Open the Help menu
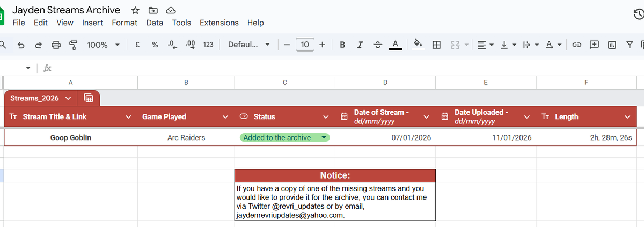 255,23
